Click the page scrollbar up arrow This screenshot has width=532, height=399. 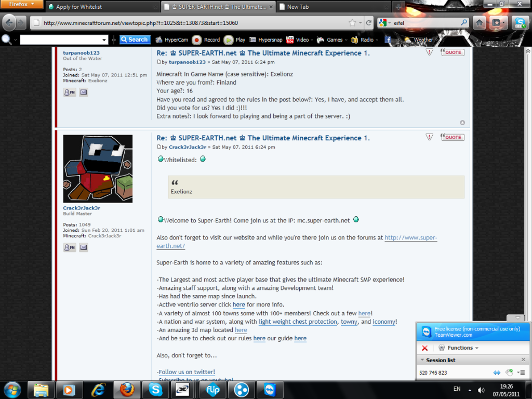coord(528,51)
